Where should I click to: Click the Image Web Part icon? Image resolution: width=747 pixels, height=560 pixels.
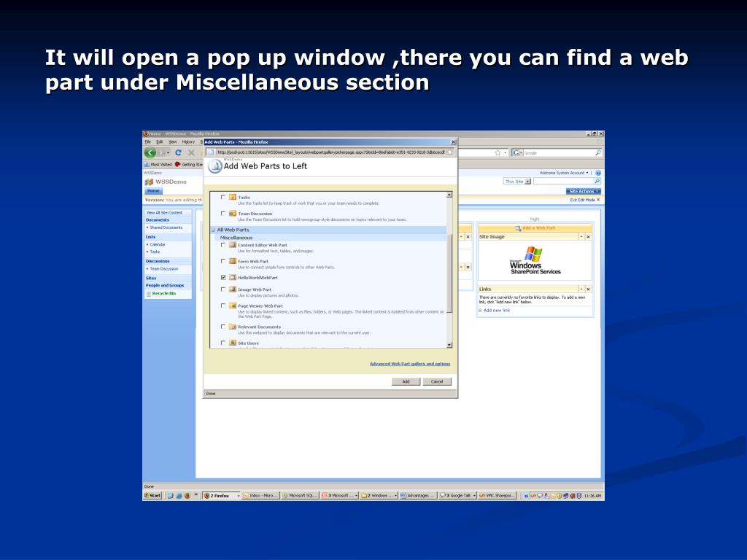coord(233,289)
